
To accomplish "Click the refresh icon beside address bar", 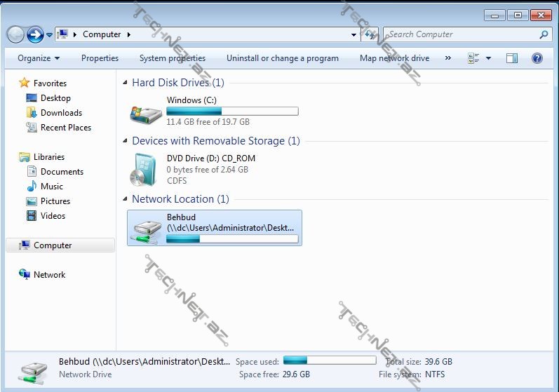I will point(371,34).
